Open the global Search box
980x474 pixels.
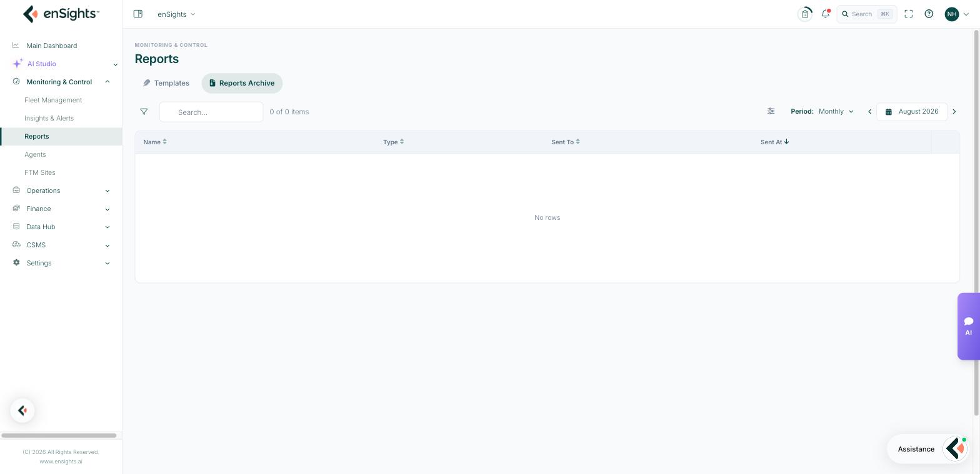point(867,14)
